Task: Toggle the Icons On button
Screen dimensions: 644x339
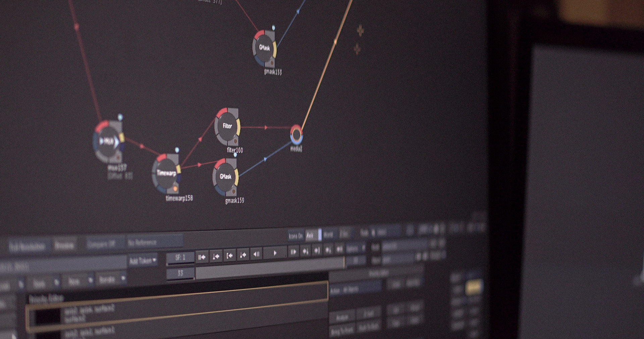Action: click(296, 236)
